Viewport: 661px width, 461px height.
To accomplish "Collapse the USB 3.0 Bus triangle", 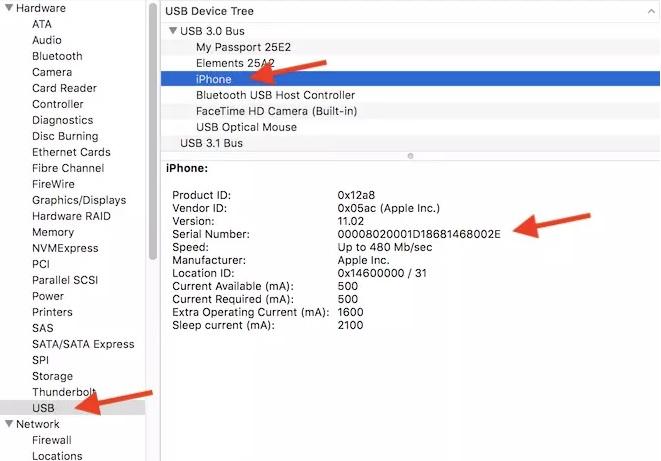I will click(x=172, y=31).
